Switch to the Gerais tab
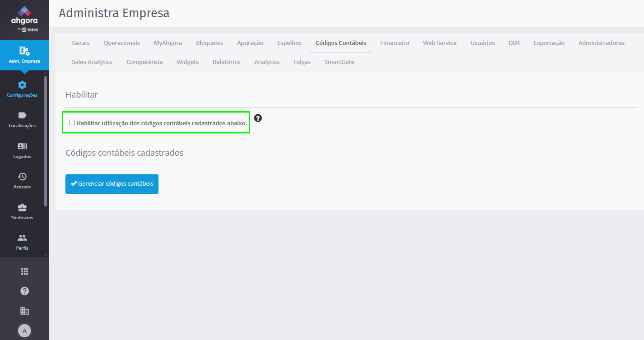Screen dimensions: 644x340 coord(81,43)
